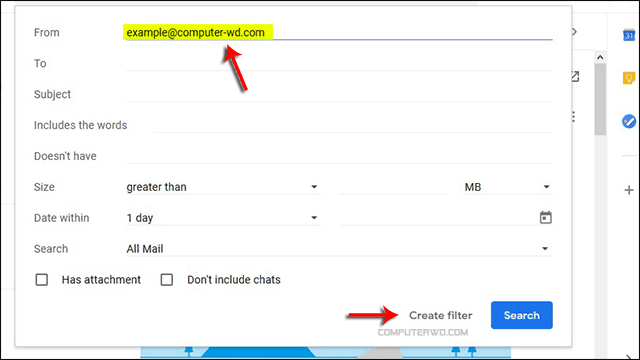Click the Includes the words field
The width and height of the screenshot is (640, 360).
click(x=352, y=125)
